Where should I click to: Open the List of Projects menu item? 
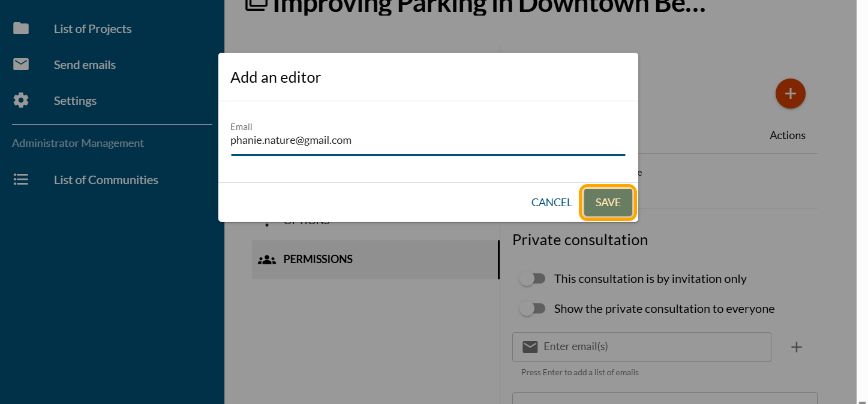pyautogui.click(x=92, y=29)
